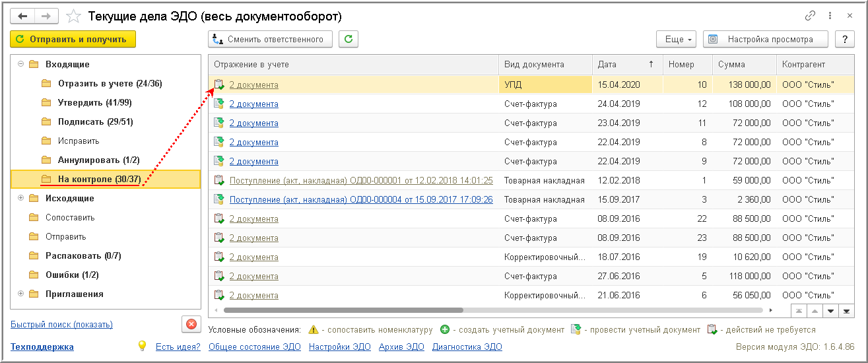This screenshot has height=363, width=868.
Task: Click the red clear search button
Action: [191, 324]
